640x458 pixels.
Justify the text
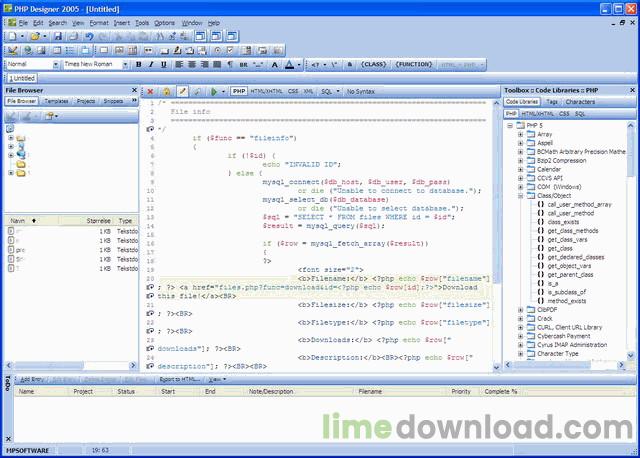(217, 64)
